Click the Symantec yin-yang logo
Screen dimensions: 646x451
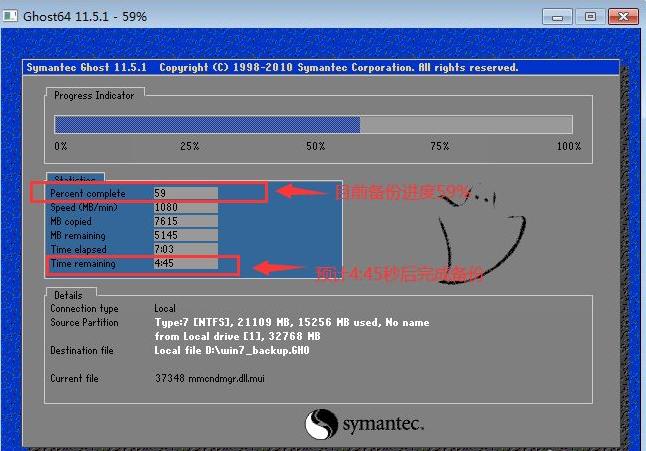coord(321,424)
